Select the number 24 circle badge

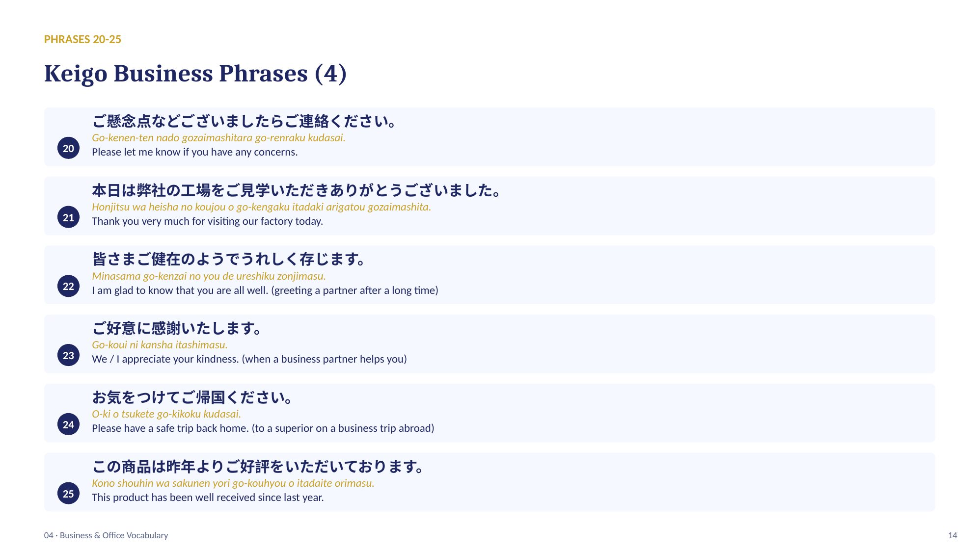tap(68, 424)
